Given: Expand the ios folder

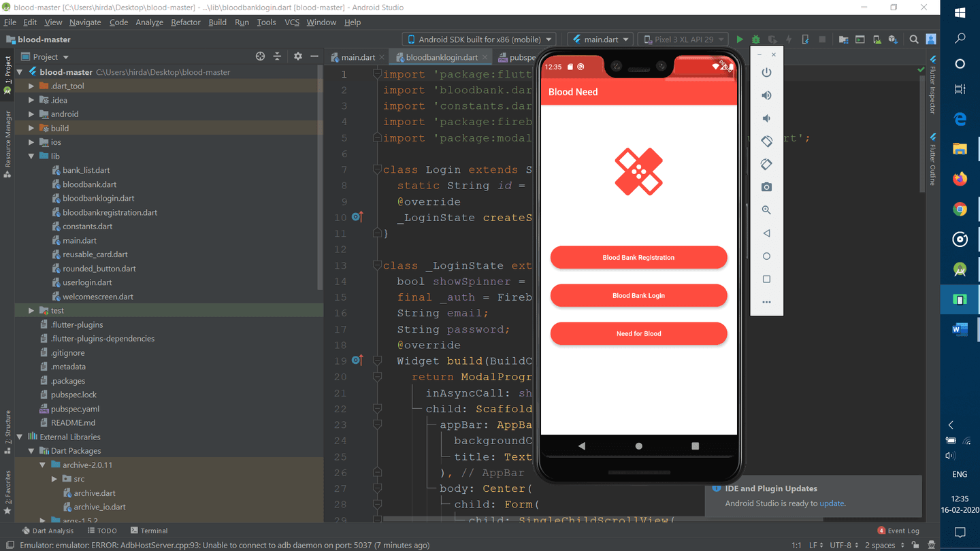Looking at the screenshot, I should 31,142.
